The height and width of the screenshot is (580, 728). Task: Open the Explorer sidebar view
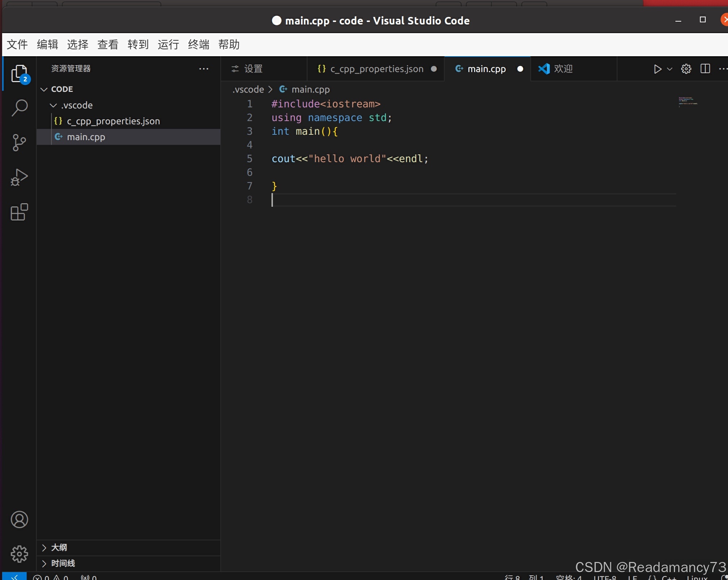pos(19,74)
